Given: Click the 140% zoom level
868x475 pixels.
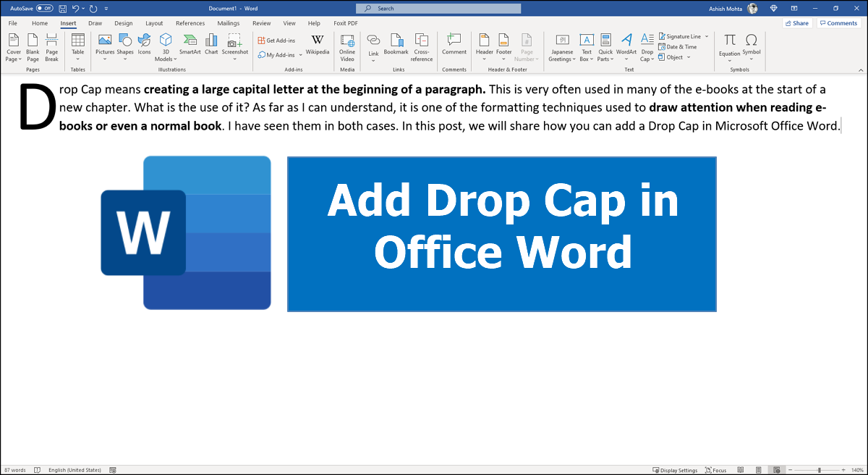Looking at the screenshot, I should [x=856, y=470].
